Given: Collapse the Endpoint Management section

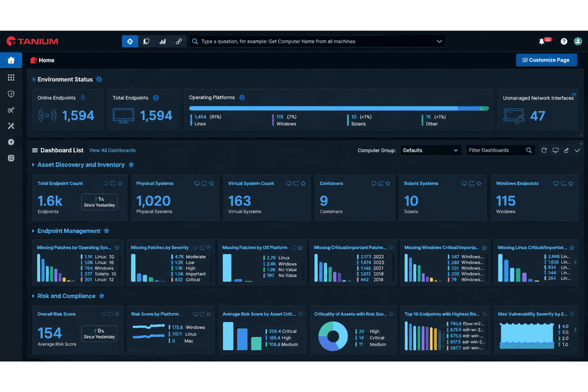Looking at the screenshot, I should click(33, 231).
